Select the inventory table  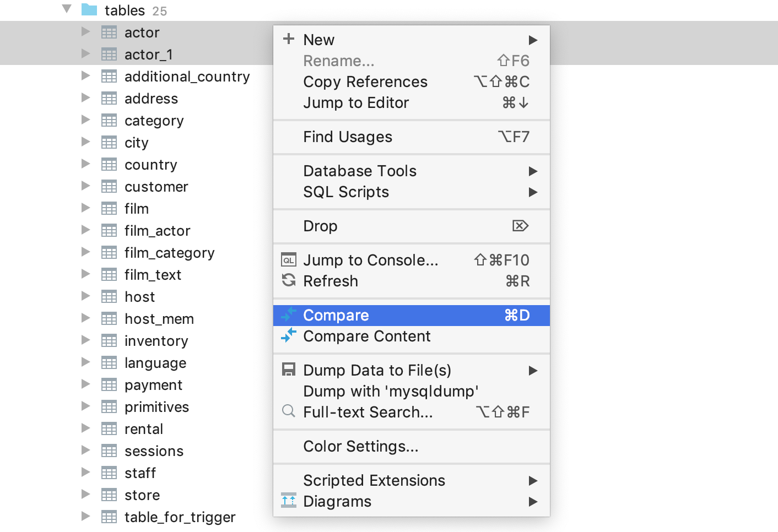pyautogui.click(x=156, y=341)
